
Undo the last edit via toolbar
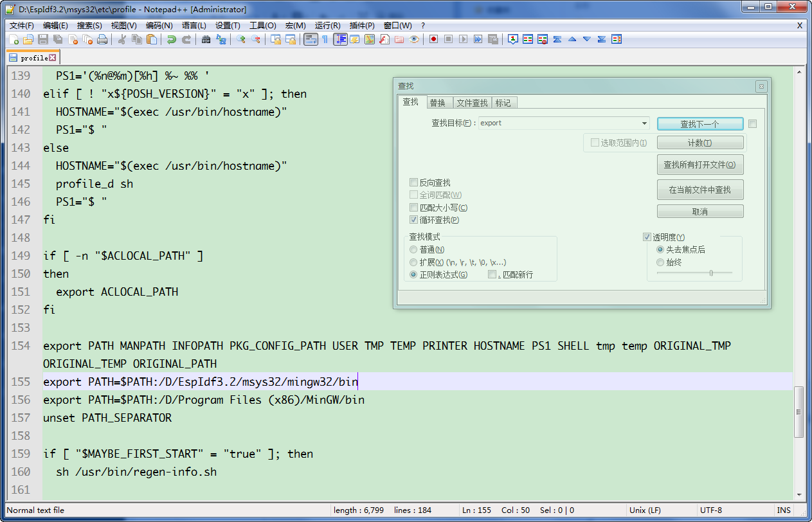coord(171,39)
